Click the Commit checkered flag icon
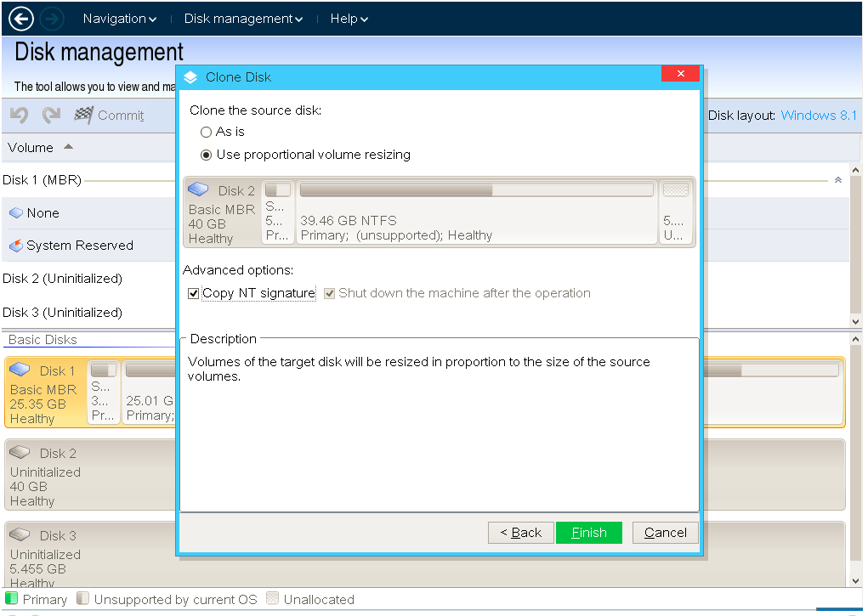Image resolution: width=868 pixels, height=616 pixels. tap(83, 115)
